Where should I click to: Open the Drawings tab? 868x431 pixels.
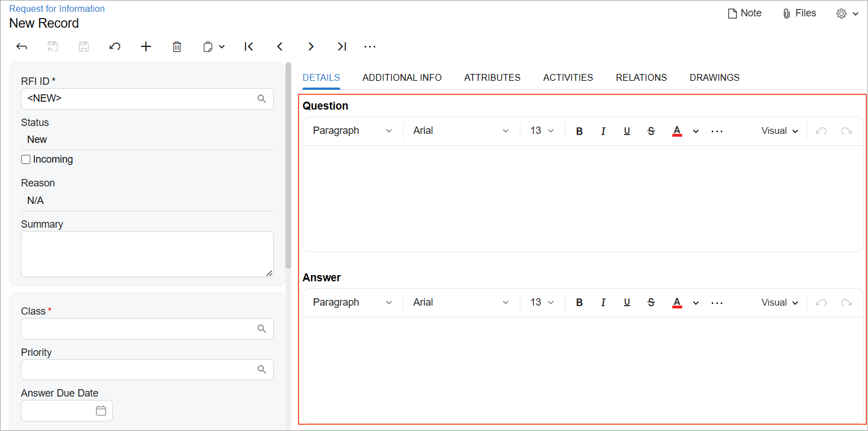click(714, 77)
